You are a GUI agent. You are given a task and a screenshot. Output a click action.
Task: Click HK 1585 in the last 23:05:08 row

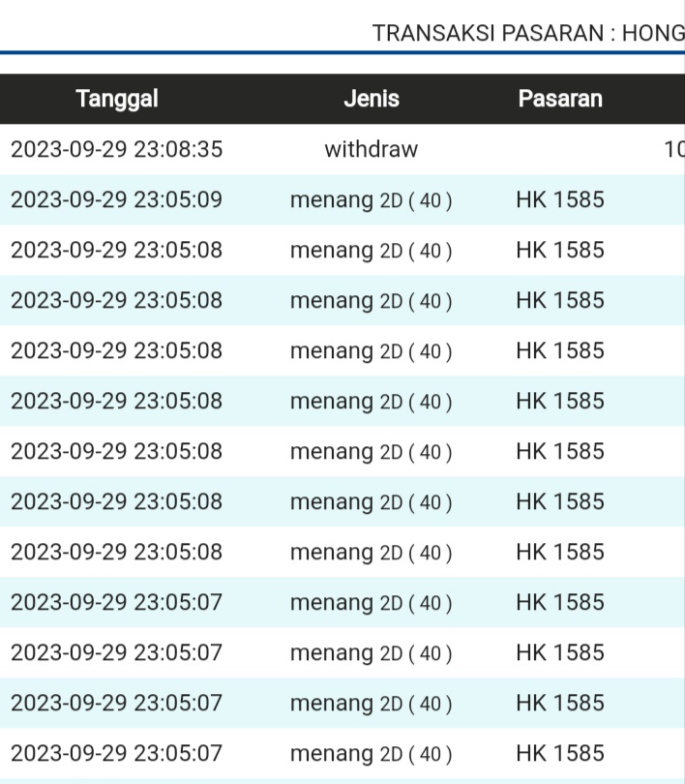560,553
